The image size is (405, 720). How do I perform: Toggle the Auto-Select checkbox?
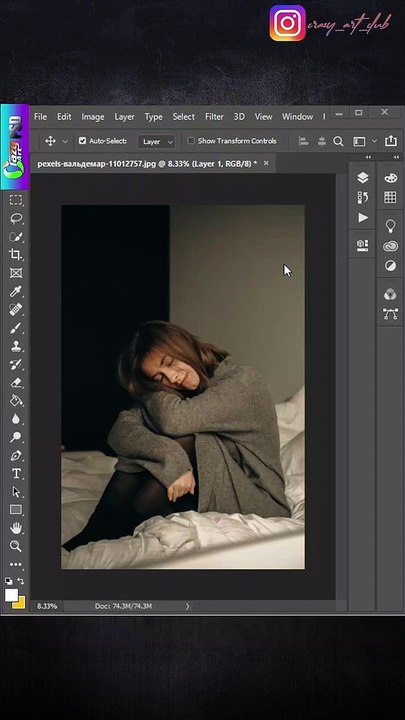pyautogui.click(x=82, y=141)
